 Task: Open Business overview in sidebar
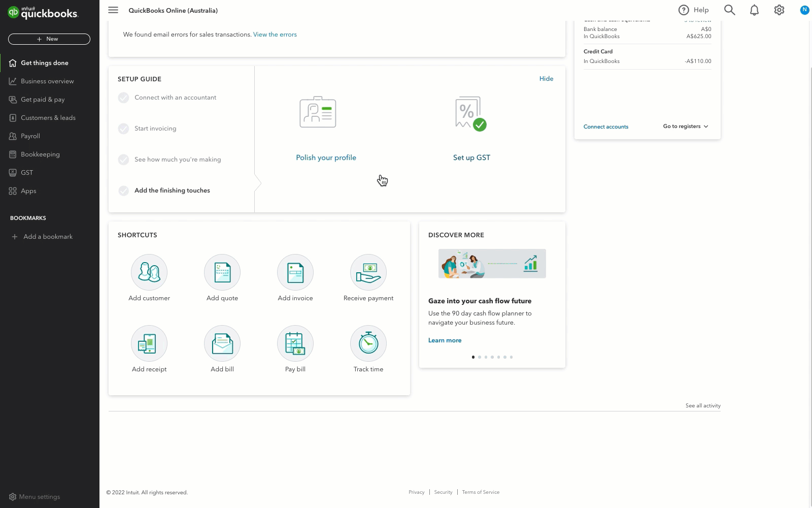[x=50, y=81]
